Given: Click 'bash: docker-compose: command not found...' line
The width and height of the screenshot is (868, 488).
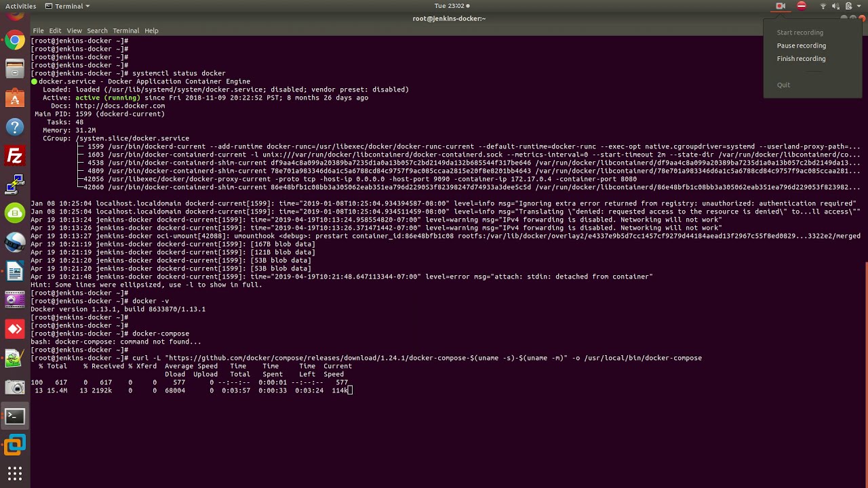Looking at the screenshot, I should click(x=116, y=342).
